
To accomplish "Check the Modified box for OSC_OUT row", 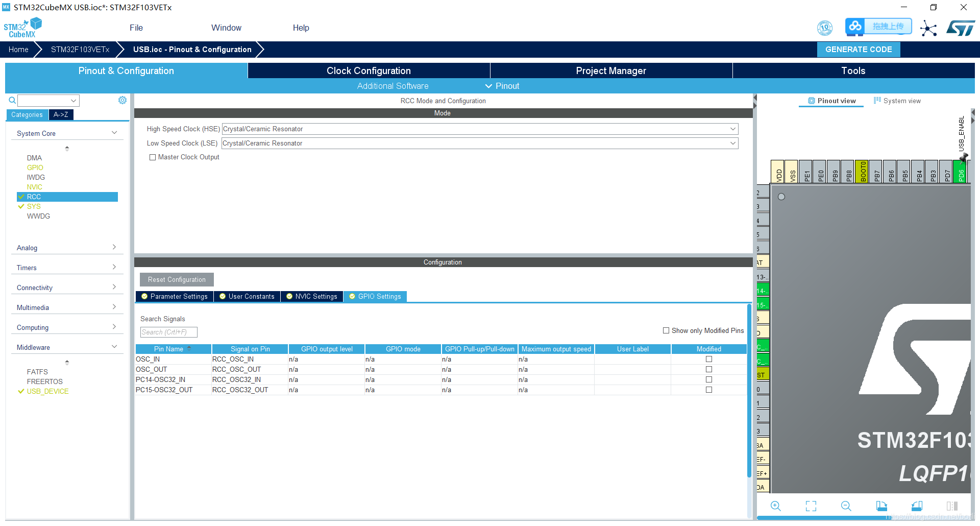I will 709,369.
